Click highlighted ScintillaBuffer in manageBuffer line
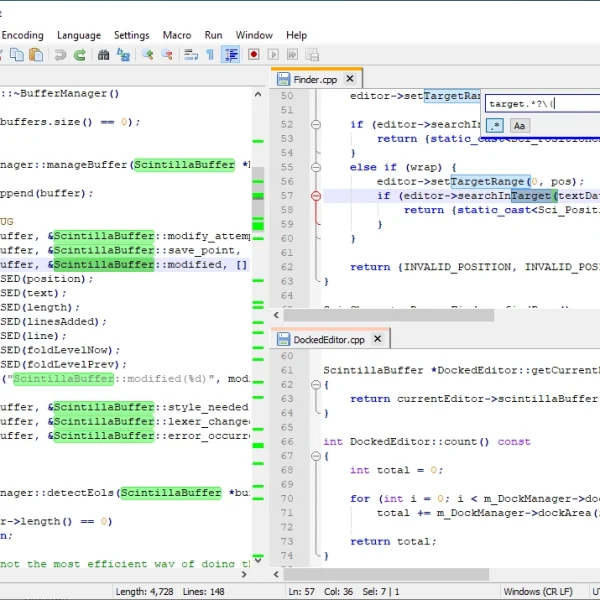Screen dimensions: 600x600 coord(184,165)
